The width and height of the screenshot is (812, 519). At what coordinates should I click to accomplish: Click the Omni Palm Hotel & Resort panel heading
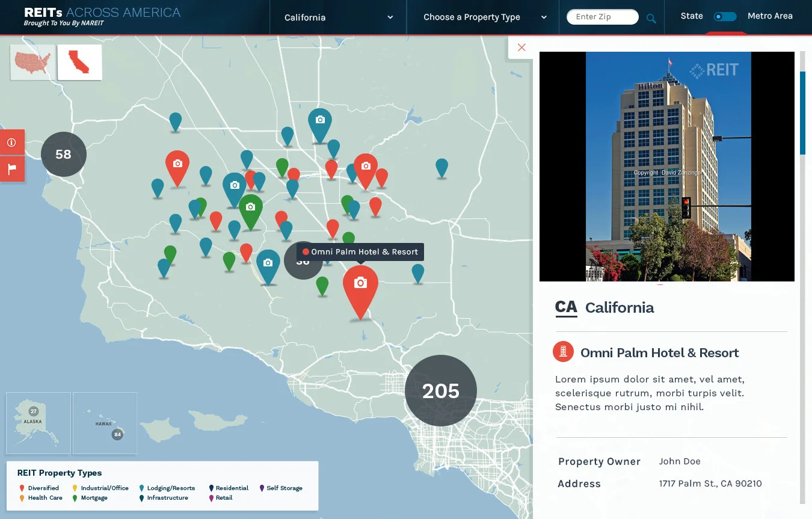pos(659,353)
